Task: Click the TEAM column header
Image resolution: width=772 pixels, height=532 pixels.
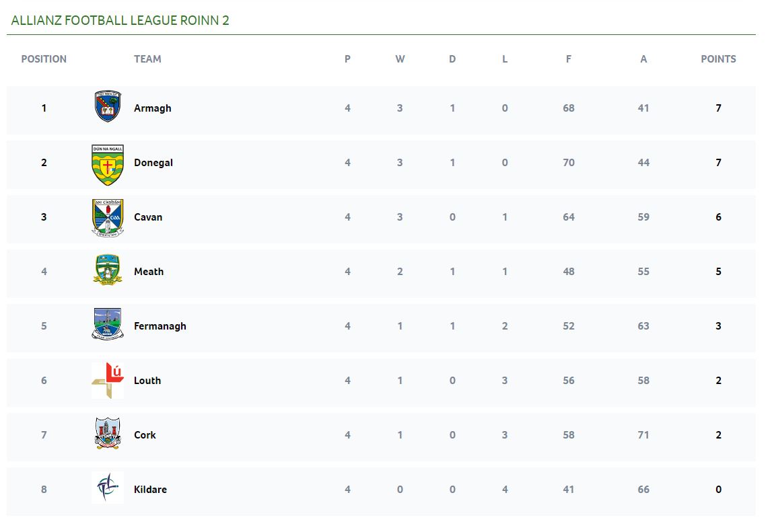Action: pos(147,59)
